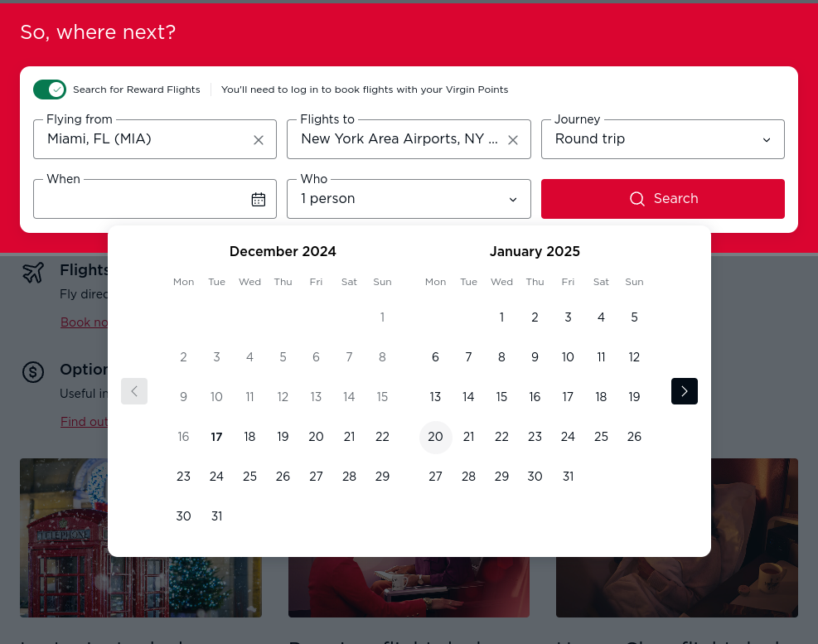Select December 18 in the calendar
The image size is (818, 644).
[250, 437]
